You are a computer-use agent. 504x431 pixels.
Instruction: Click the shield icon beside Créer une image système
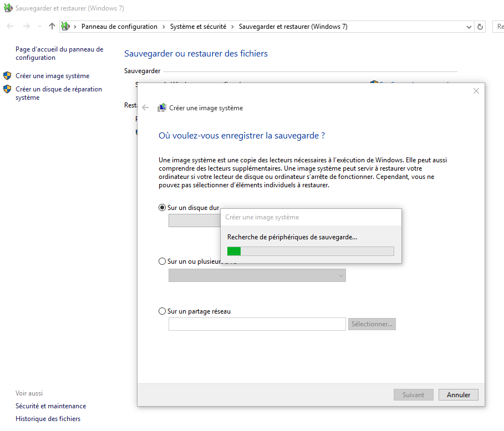(x=7, y=76)
